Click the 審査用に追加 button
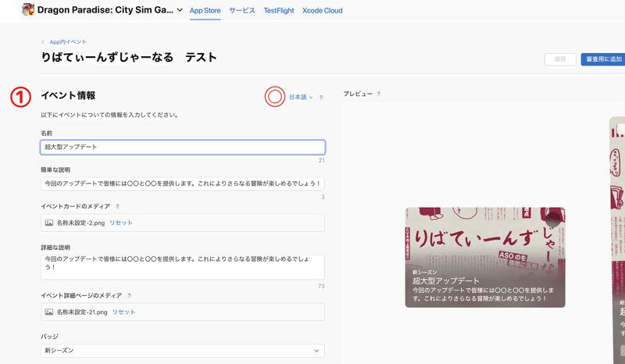Screen dimensions: 625x364 pyautogui.click(x=603, y=59)
